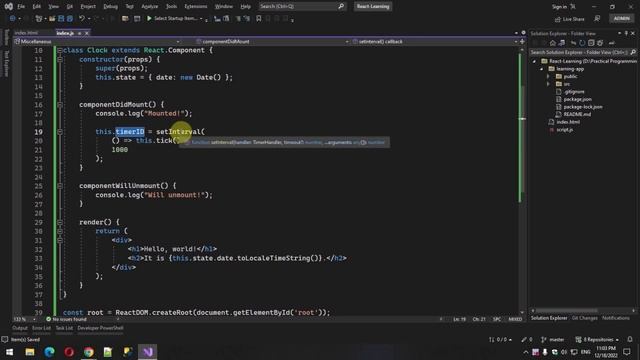Toggle Show All Files in Solution Explorer
640x360 pixels.
[x=600, y=43]
